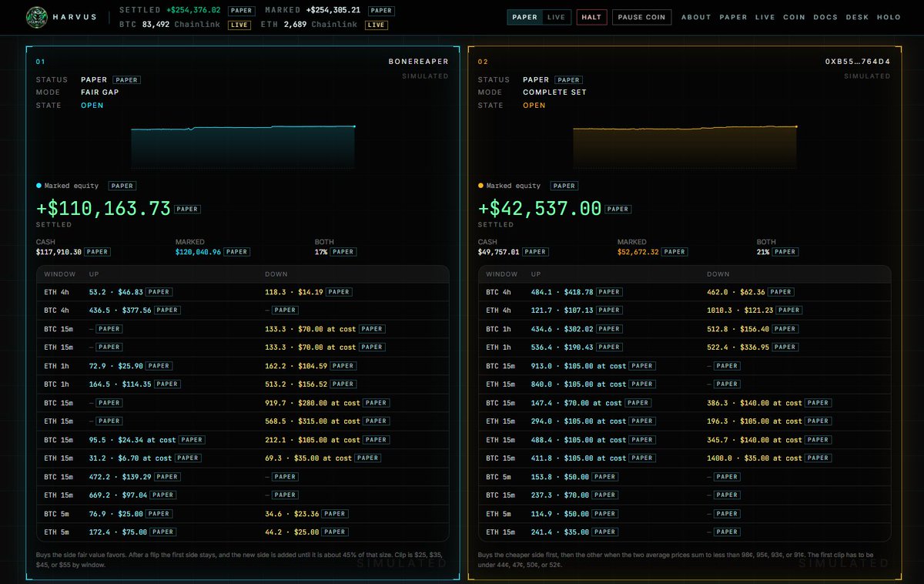Select cell 162.2 · $104.59
924x584 pixels.
point(296,366)
